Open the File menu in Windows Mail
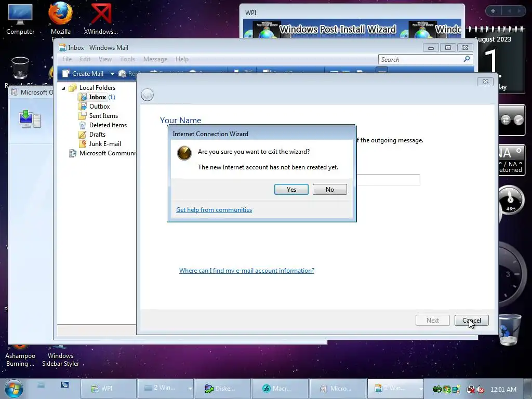532x399 pixels. click(67, 59)
